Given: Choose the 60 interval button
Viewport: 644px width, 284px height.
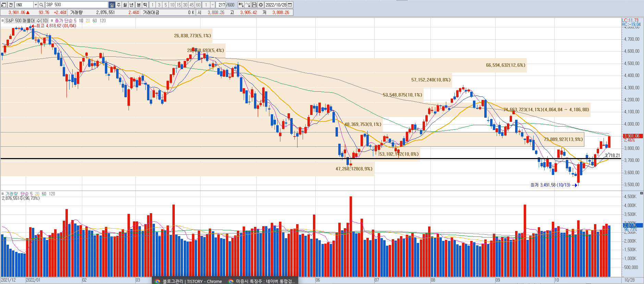Looking at the screenshot, I should click(198, 5).
